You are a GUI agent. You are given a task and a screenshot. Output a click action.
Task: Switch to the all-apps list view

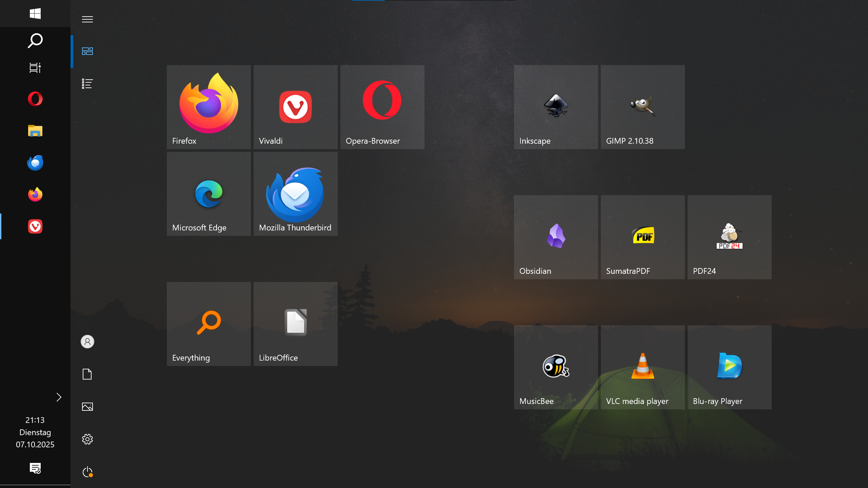click(87, 83)
